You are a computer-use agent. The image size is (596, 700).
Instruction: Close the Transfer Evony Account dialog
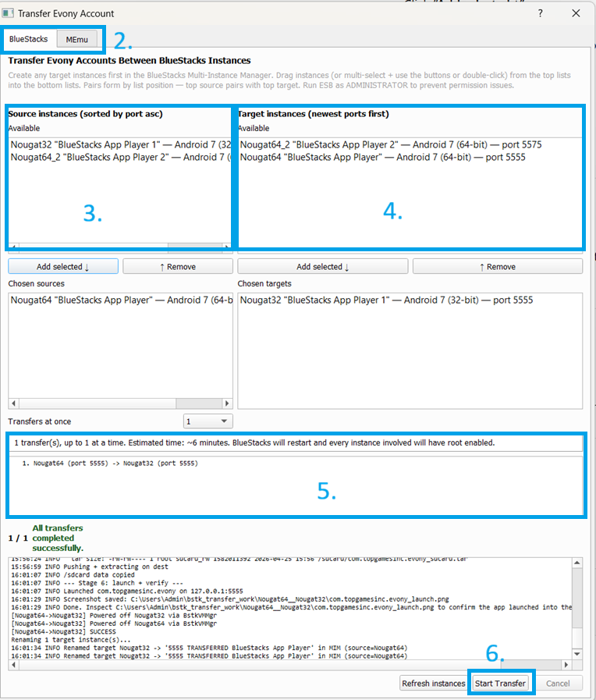(x=576, y=13)
